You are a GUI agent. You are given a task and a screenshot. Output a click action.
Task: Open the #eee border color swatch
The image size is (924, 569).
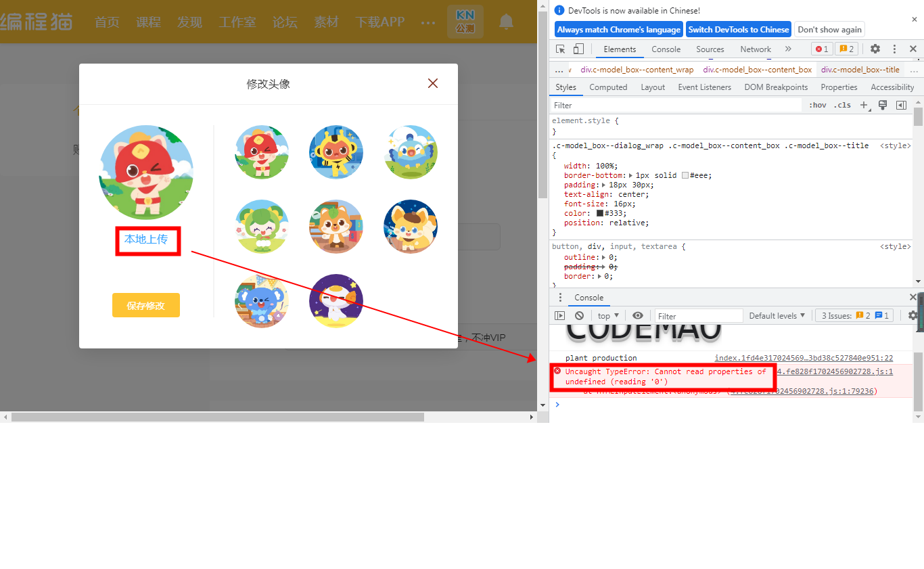[685, 175]
